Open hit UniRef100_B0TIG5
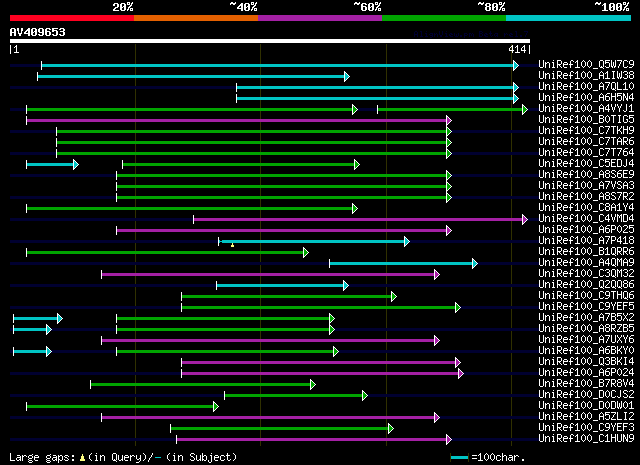Screen dimensions: 640x465 (586, 119)
